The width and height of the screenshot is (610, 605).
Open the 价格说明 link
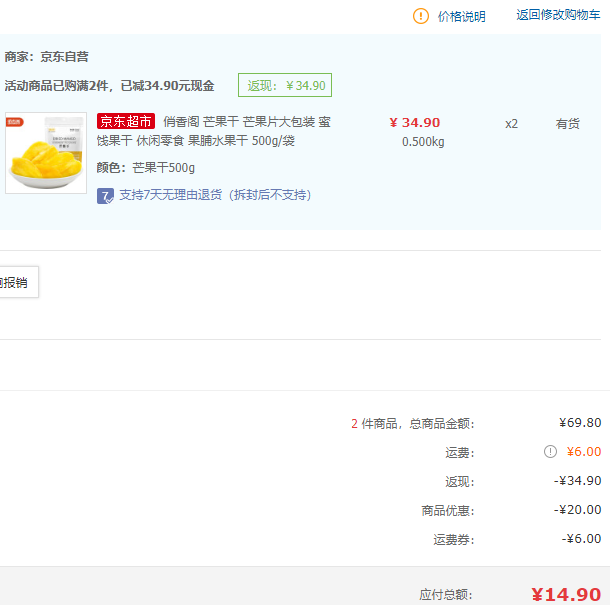[461, 16]
